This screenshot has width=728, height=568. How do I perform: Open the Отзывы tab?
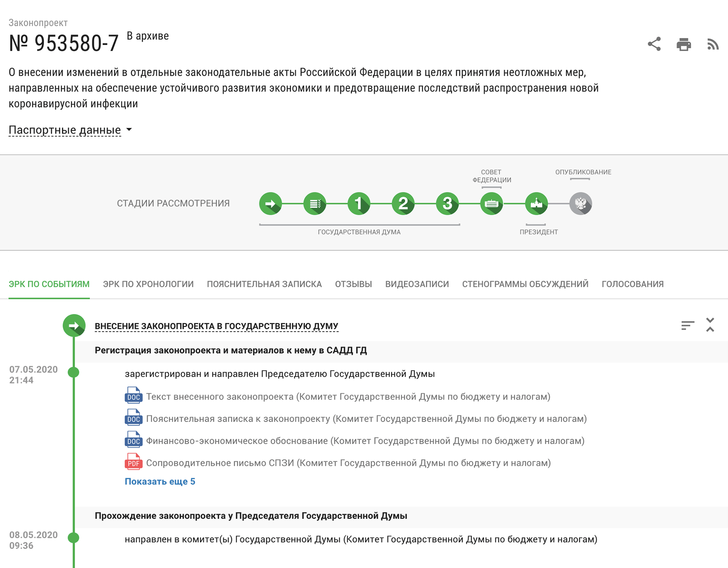click(x=353, y=284)
